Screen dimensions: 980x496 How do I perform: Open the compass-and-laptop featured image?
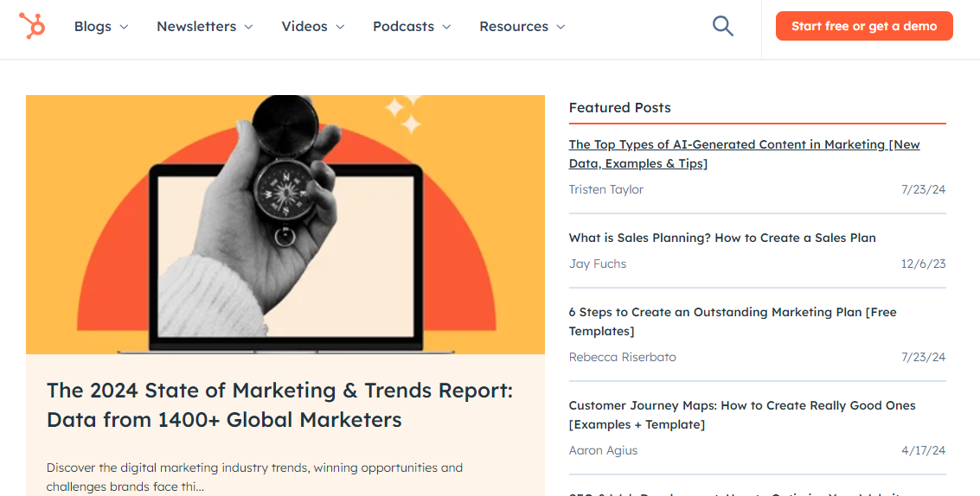285,225
